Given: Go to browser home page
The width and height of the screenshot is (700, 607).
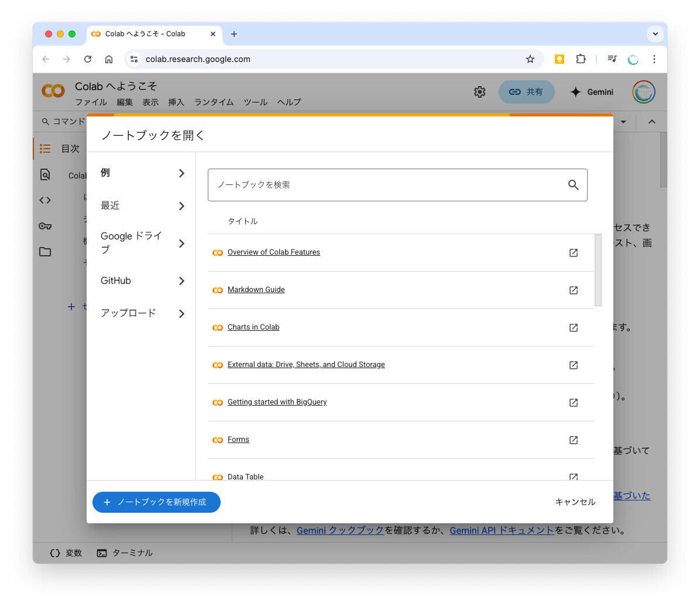Looking at the screenshot, I should coord(108,59).
